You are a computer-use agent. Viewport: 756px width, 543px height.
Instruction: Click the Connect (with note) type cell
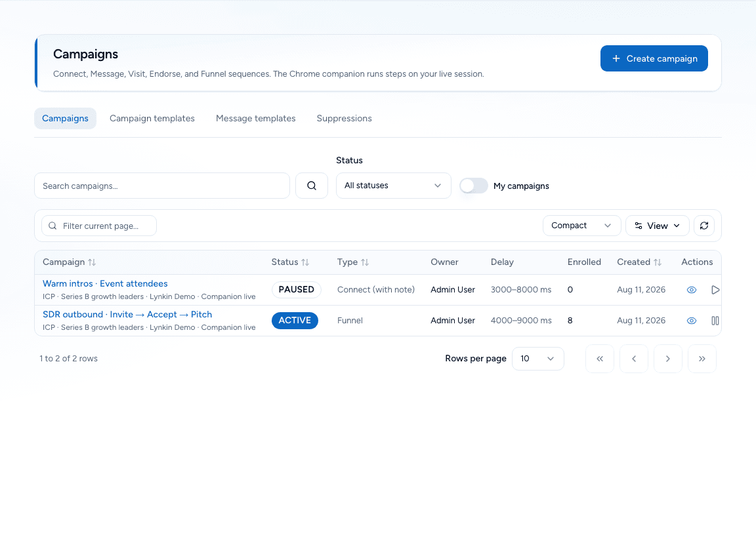(375, 290)
